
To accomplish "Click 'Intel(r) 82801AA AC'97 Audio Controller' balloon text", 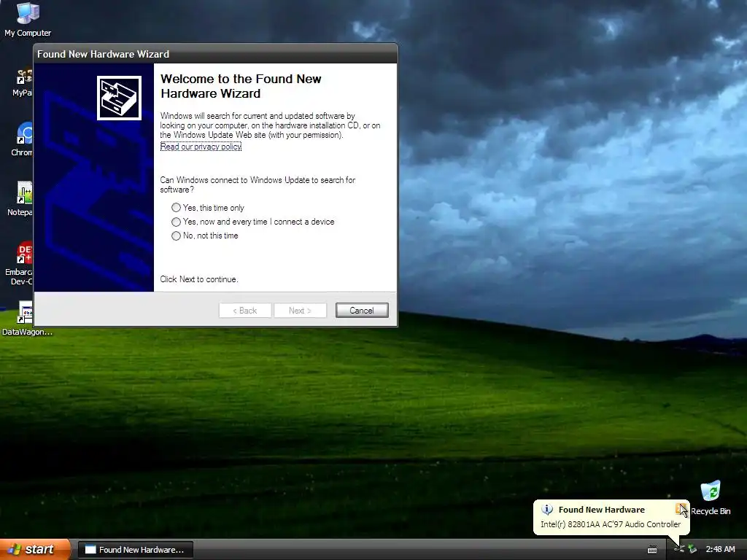I will click(x=611, y=524).
